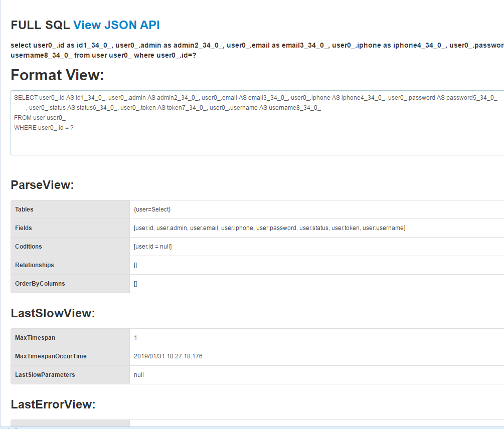Screen dimensions: 504x429
Task: Click the 'WHERE user0_.id = ?' line
Action: pos(44,128)
